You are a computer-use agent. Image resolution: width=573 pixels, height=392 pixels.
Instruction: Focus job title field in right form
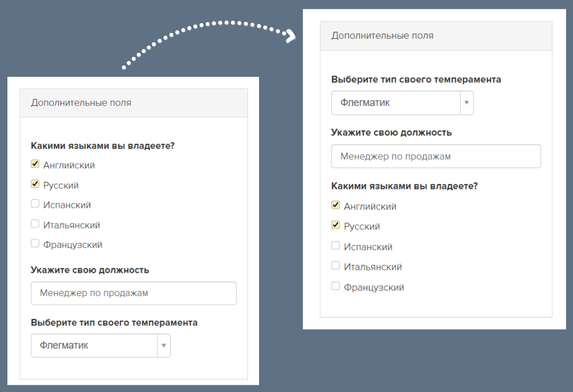click(436, 156)
